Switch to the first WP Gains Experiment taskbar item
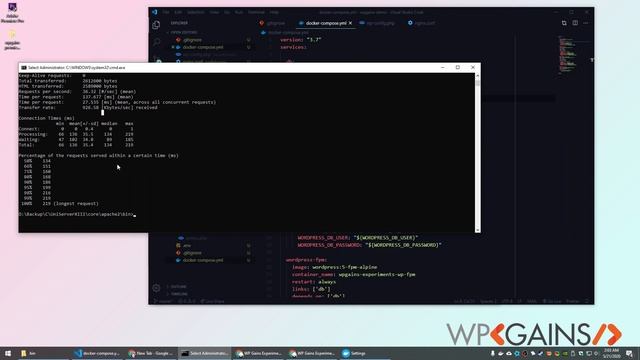This screenshot has width=640, height=360. point(258,353)
